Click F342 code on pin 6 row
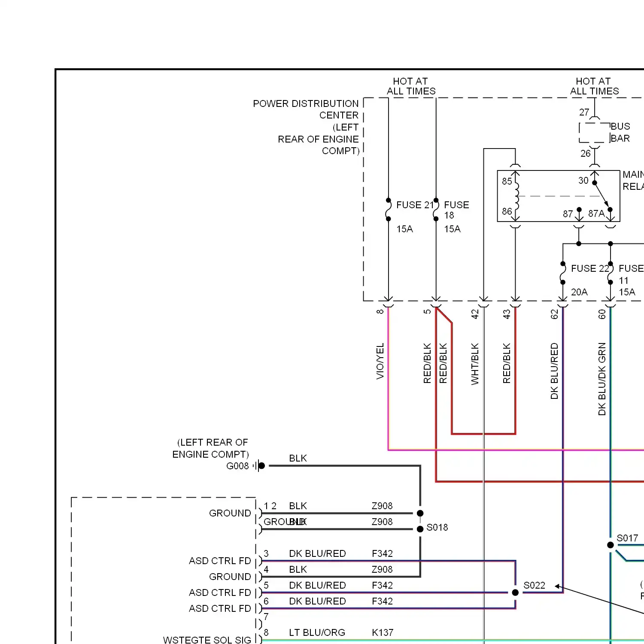 tap(382, 601)
